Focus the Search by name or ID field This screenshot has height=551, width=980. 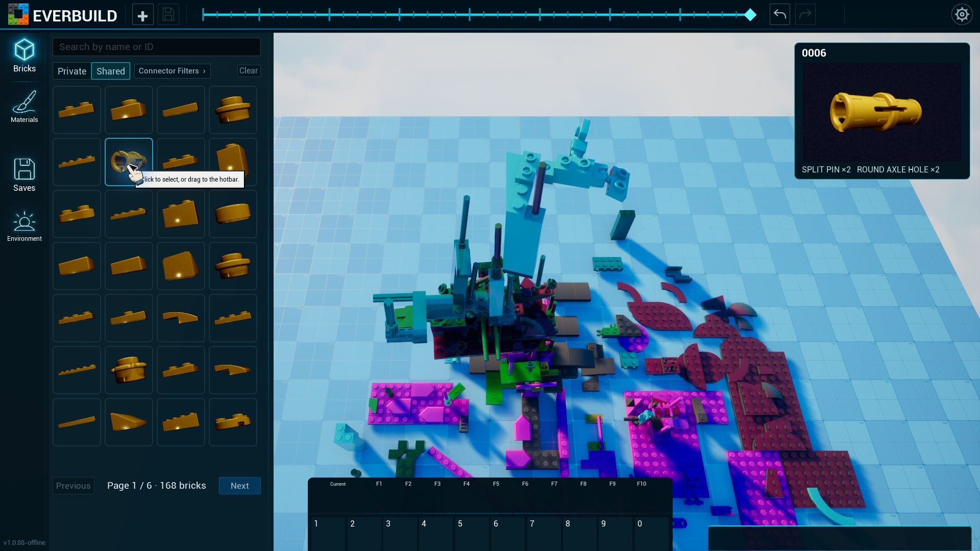[157, 47]
